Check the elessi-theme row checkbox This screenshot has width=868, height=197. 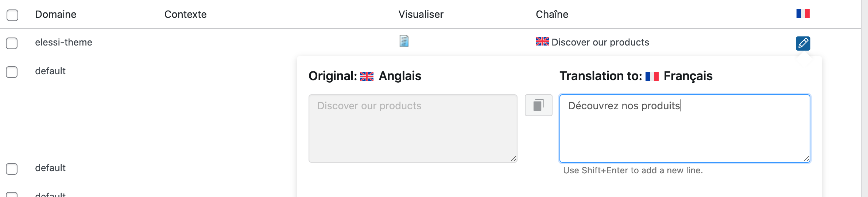[12, 43]
